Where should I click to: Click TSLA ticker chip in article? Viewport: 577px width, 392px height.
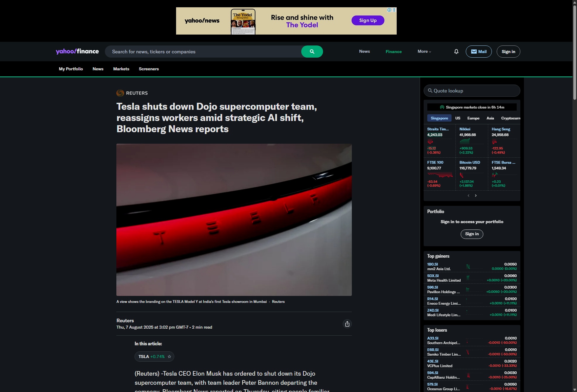154,357
